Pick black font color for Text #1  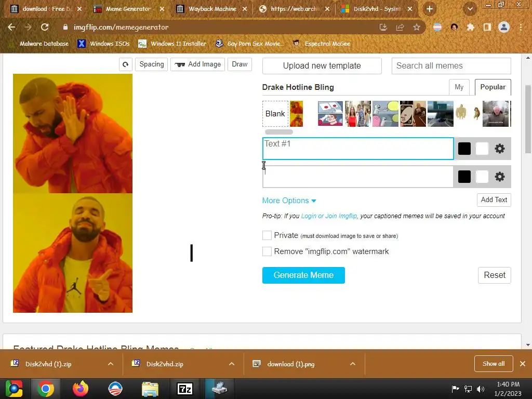[464, 149]
